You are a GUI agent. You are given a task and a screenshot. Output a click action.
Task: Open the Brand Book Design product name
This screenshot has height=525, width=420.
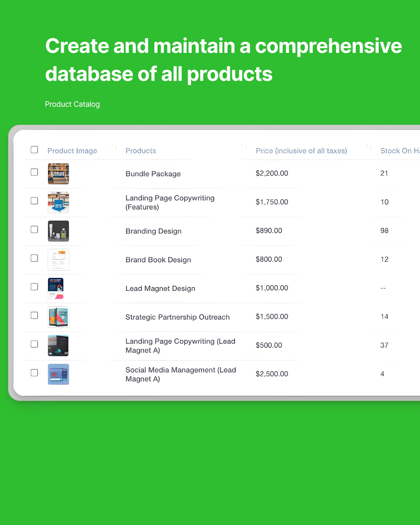158,260
